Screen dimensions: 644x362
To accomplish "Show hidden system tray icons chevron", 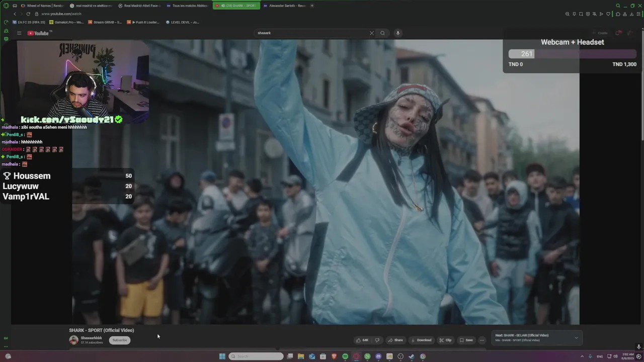I will coord(582,356).
